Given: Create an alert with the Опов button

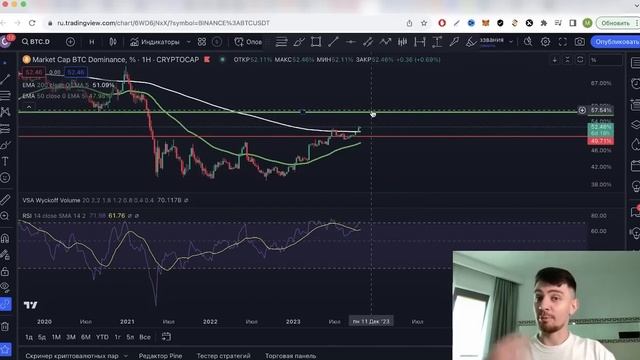Looking at the screenshot, I should coord(248,42).
